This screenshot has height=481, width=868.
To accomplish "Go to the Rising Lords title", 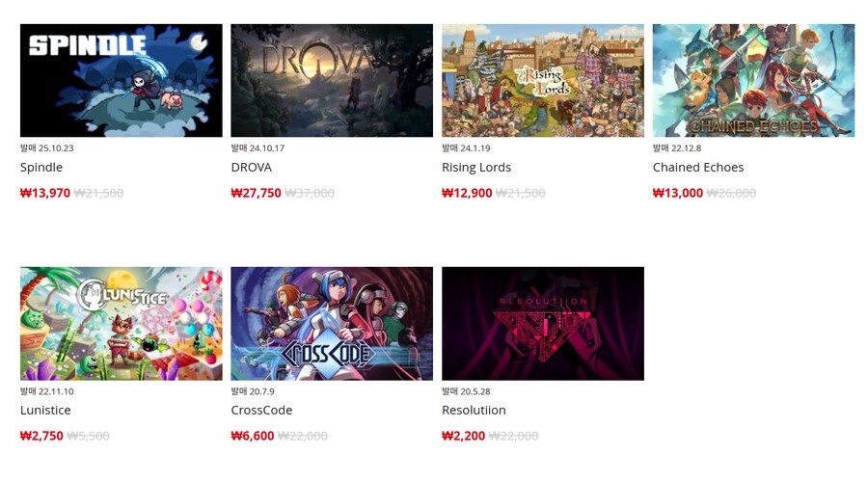I will [476, 167].
